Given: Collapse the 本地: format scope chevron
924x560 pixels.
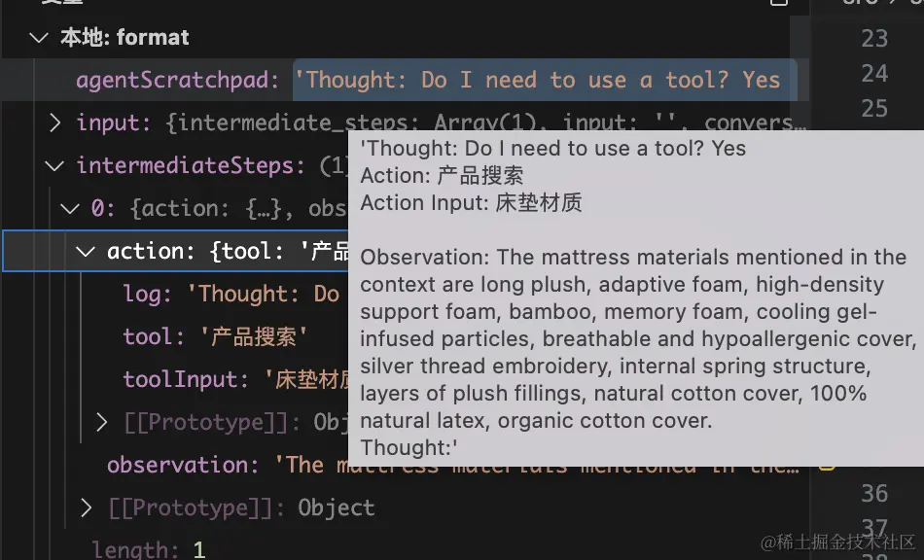Looking at the screenshot, I should pos(39,38).
